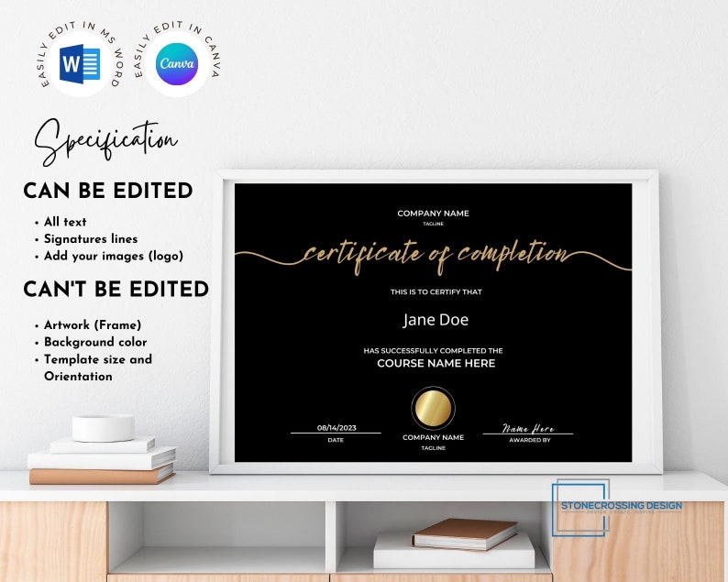The width and height of the screenshot is (728, 582).
Task: Click the name 'Jane Doe'
Action: [x=436, y=320]
